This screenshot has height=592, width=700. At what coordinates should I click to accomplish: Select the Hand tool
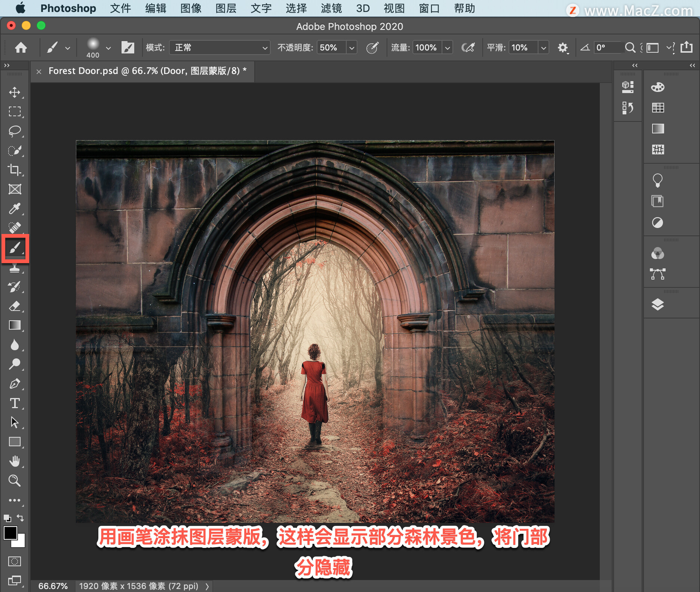[x=15, y=461]
